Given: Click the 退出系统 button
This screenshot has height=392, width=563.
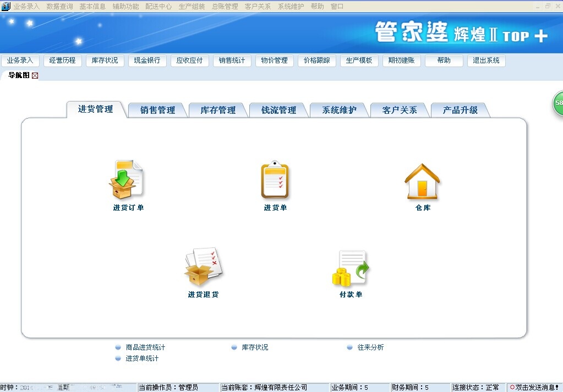Looking at the screenshot, I should pos(486,60).
